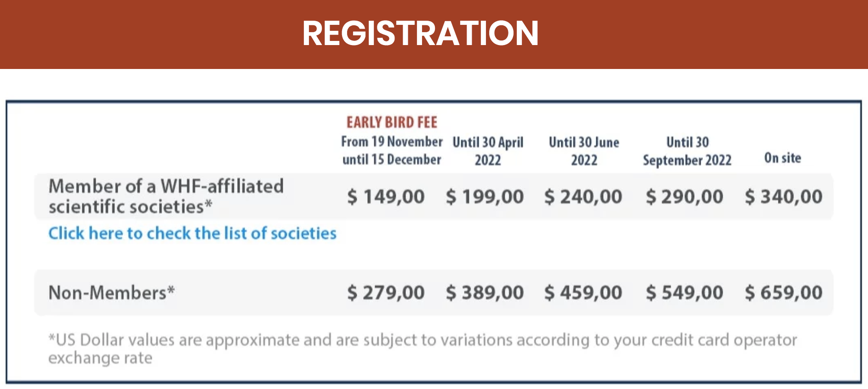Click the US Dollar values footnote text
The image size is (868, 389).
coord(423,349)
